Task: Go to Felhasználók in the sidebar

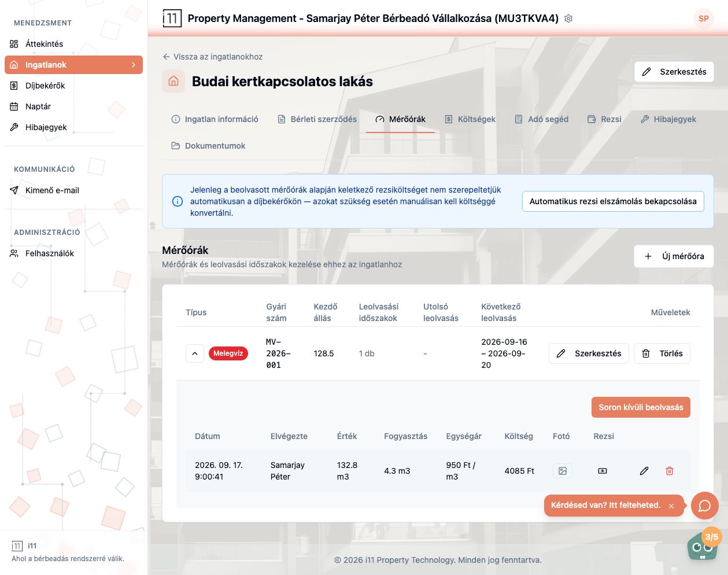Action: [73, 253]
